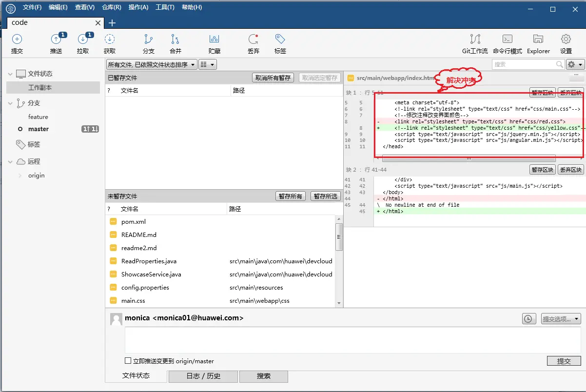Click the clock recent-messages icon

pos(528,319)
